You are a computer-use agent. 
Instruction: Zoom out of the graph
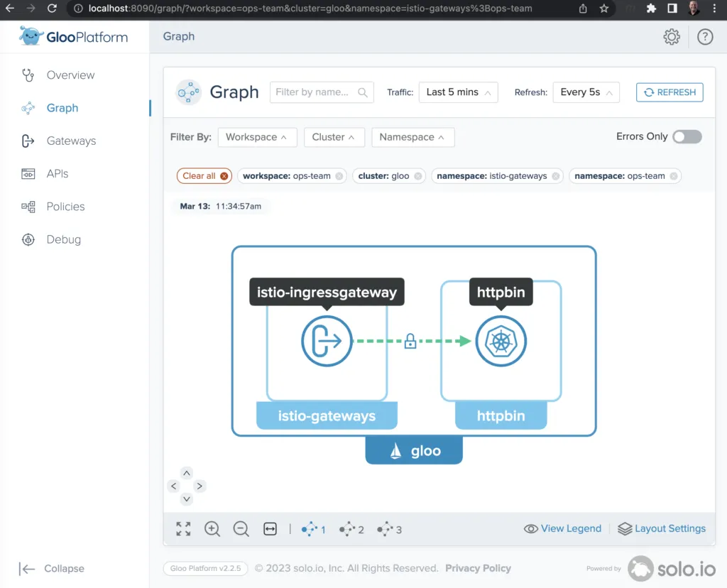click(241, 528)
